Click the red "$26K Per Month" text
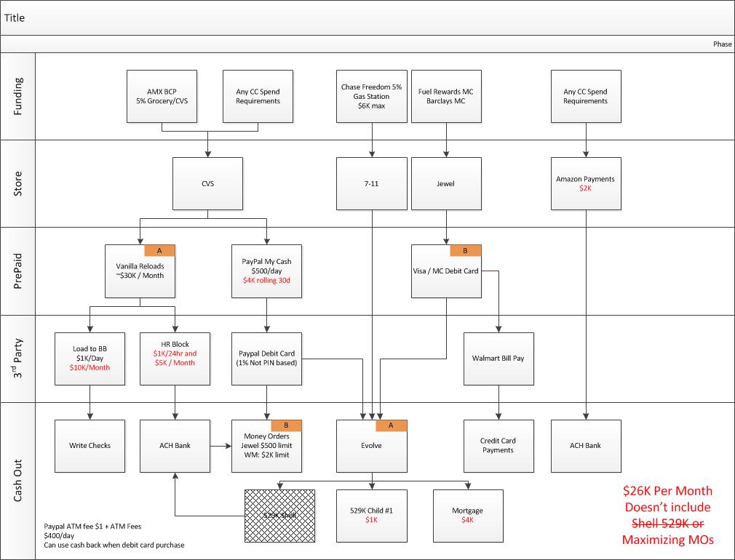This screenshot has width=735, height=560. click(667, 491)
